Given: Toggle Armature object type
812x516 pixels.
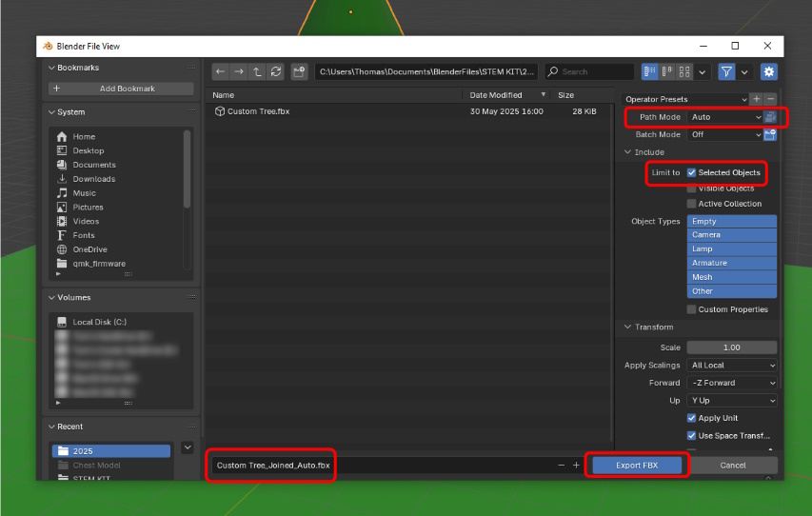Looking at the screenshot, I should tap(732, 263).
